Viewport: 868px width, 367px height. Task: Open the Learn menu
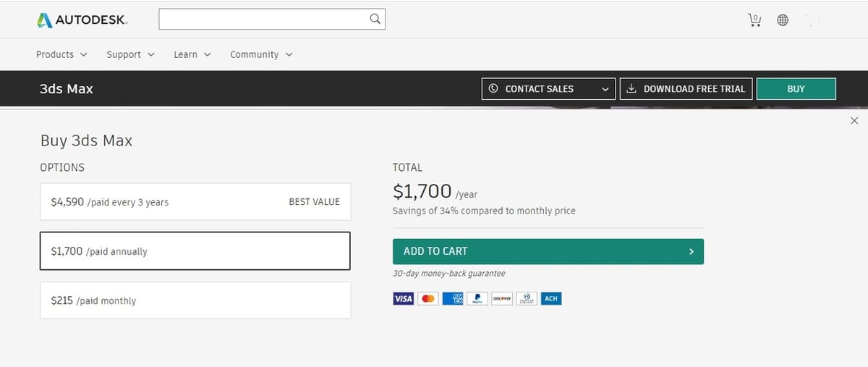pyautogui.click(x=192, y=54)
